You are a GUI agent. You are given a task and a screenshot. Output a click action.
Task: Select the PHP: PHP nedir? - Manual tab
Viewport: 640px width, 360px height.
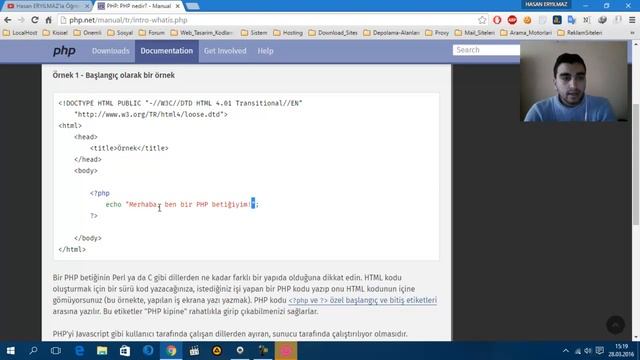click(139, 6)
